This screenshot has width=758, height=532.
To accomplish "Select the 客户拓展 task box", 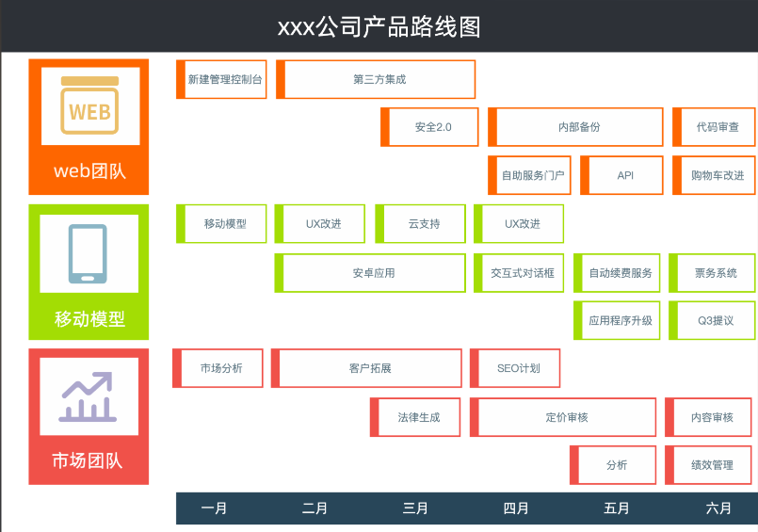I will click(x=366, y=368).
